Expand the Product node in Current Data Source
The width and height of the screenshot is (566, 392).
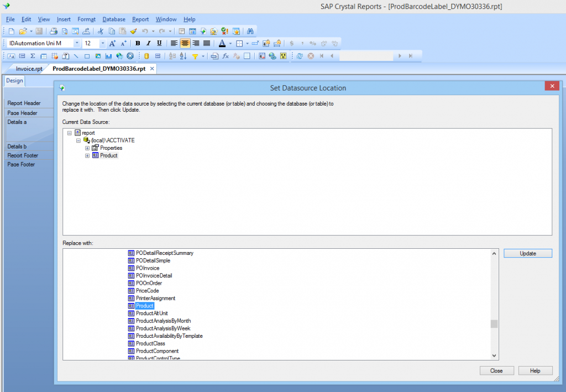[87, 155]
